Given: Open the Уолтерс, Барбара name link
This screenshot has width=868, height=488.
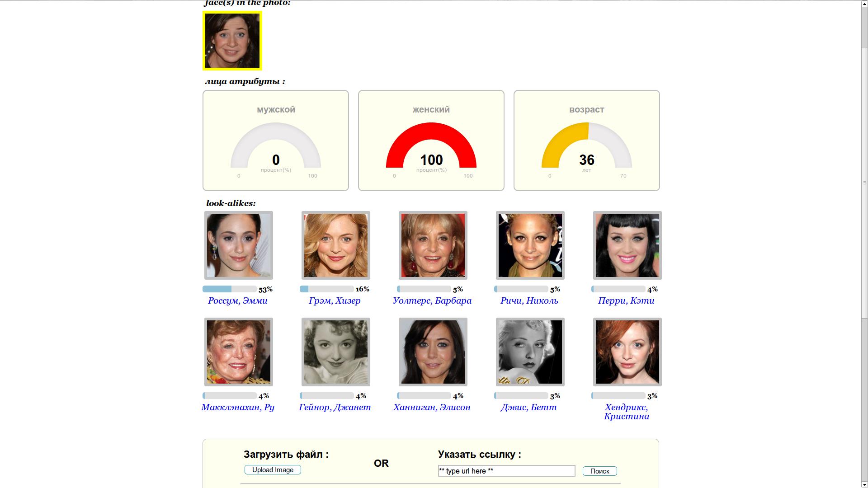Looking at the screenshot, I should pyautogui.click(x=432, y=301).
